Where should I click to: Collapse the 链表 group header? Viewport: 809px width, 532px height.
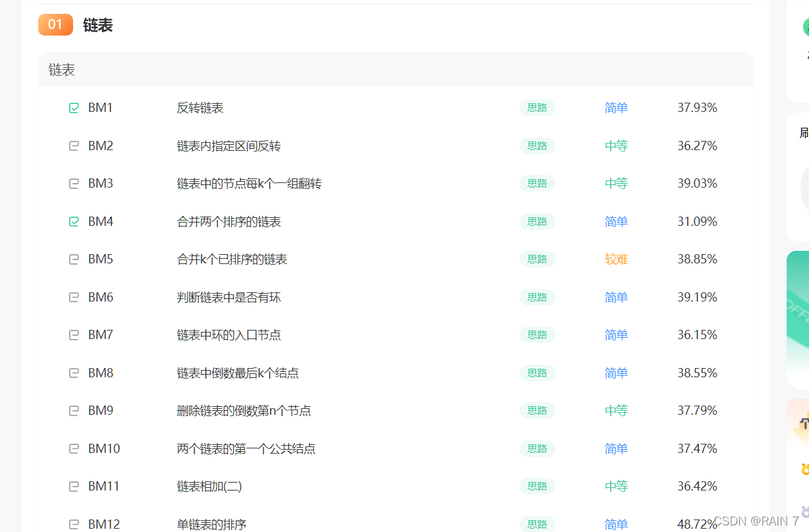[x=61, y=70]
